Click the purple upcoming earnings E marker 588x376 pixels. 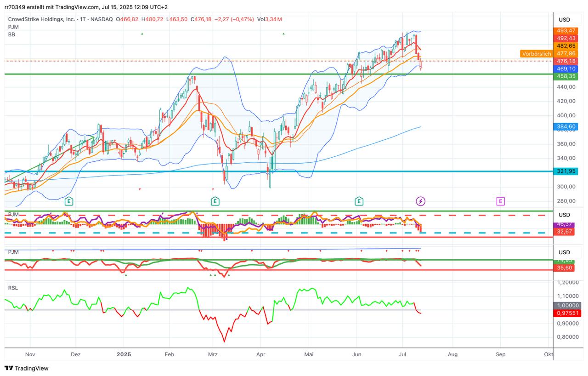(x=500, y=201)
